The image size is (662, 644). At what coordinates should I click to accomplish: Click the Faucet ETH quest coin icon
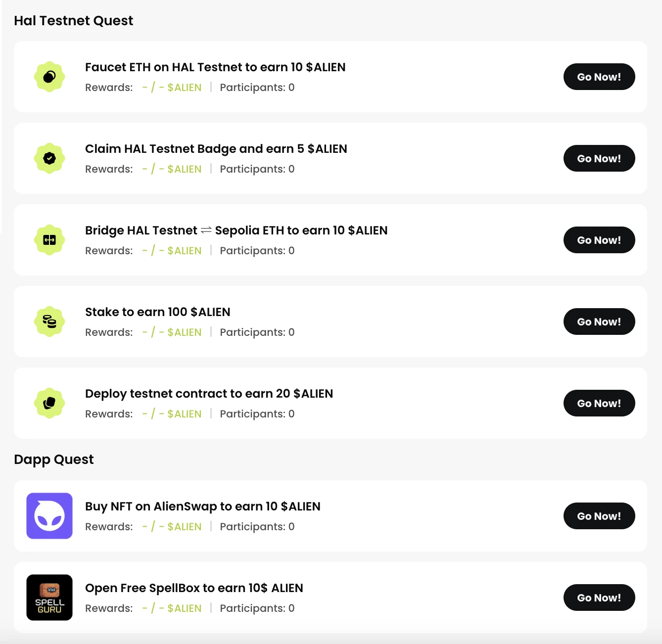coord(49,77)
